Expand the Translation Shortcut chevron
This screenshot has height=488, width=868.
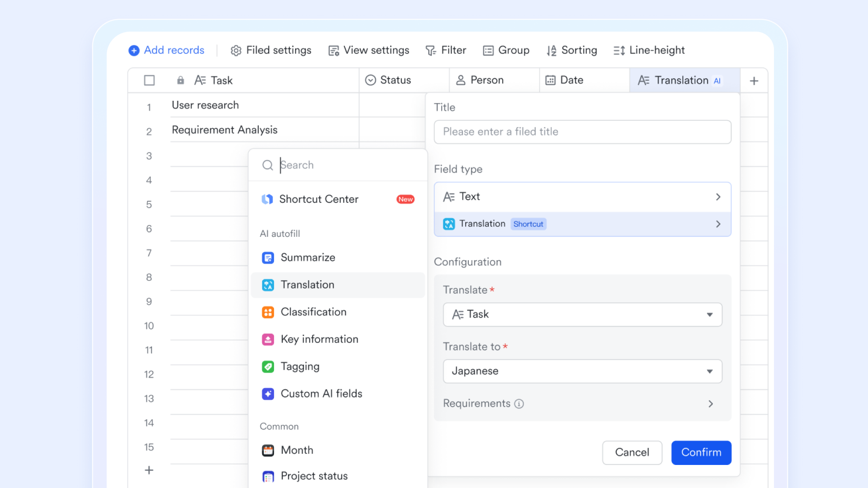pyautogui.click(x=718, y=224)
